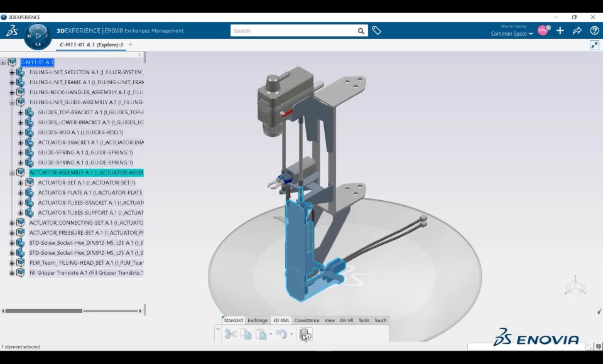Click the status bar icon at far right
Screen dimensions: 603x364
point(599,346)
